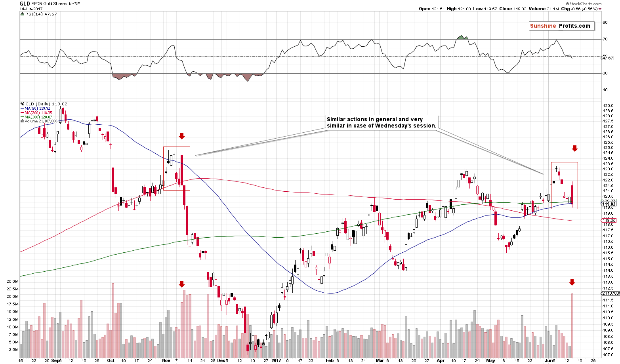Click the GLD ticker symbol in header
The image size is (620, 364).
tap(25, 4)
